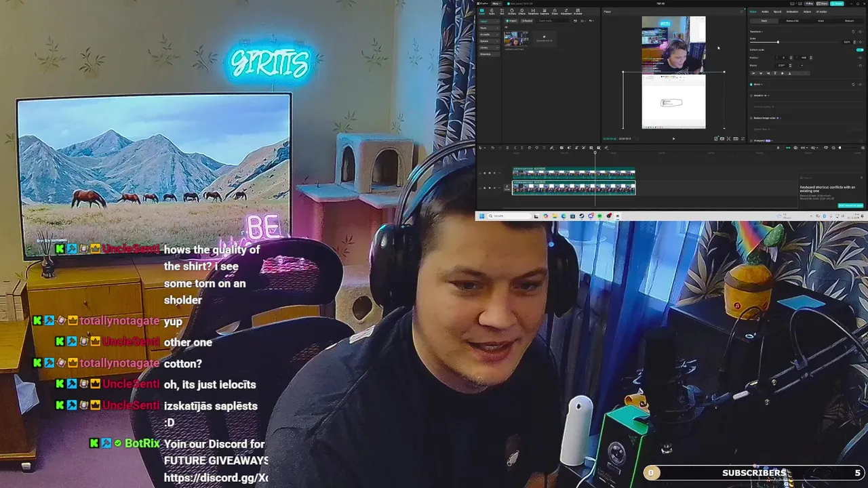Click the Cover button on main track

pos(507,188)
